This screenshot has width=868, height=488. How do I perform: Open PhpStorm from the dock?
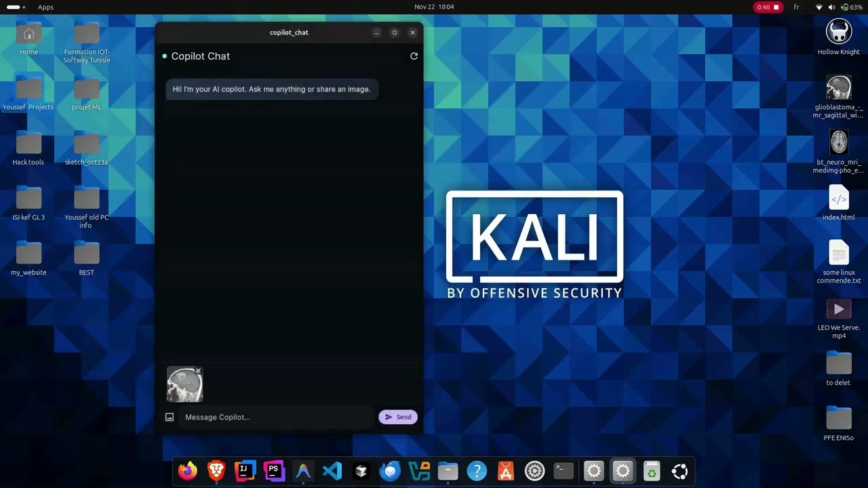coord(274,471)
